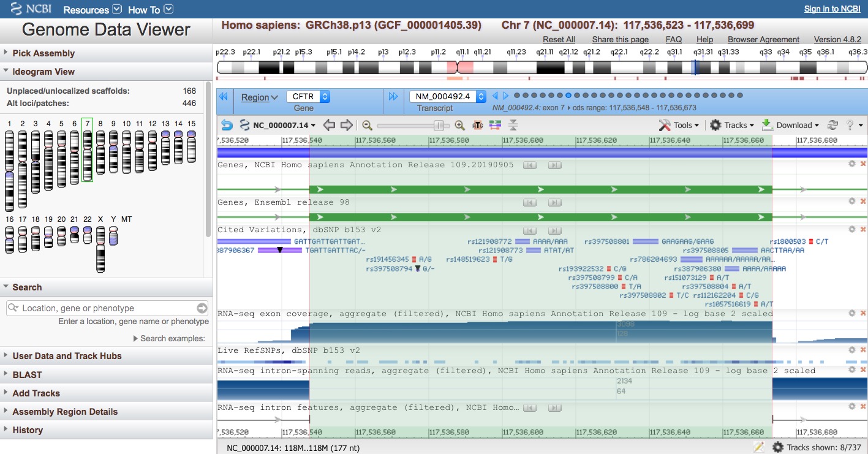Open the Transcript dropdown NM_000492.4

(448, 97)
